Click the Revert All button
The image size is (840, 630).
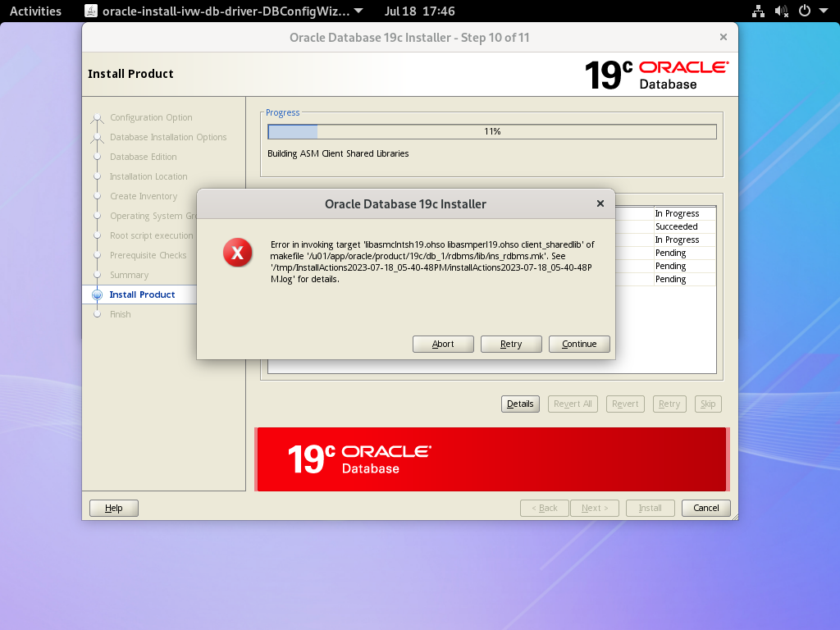[x=573, y=404]
